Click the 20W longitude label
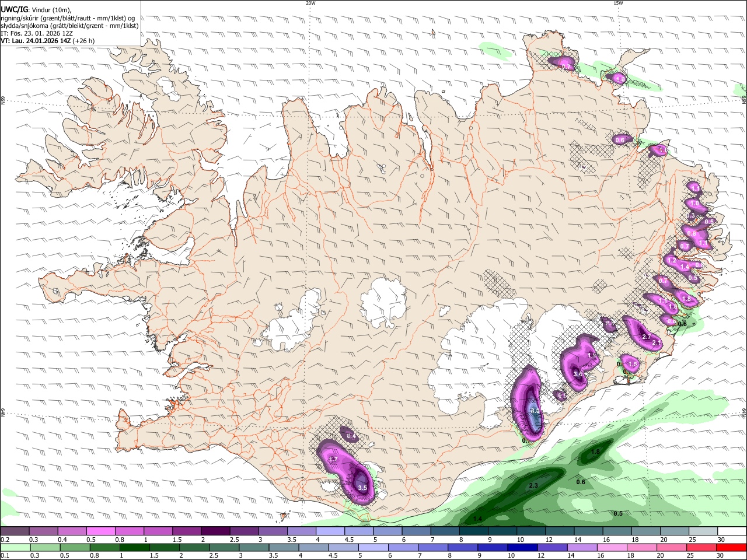The height and width of the screenshot is (560, 747). [x=310, y=3]
